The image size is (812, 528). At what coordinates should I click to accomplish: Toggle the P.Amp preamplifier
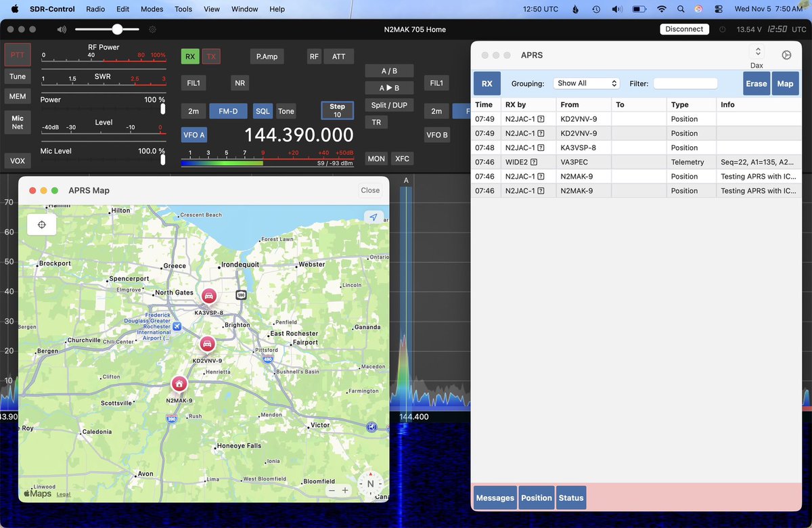pyautogui.click(x=267, y=57)
